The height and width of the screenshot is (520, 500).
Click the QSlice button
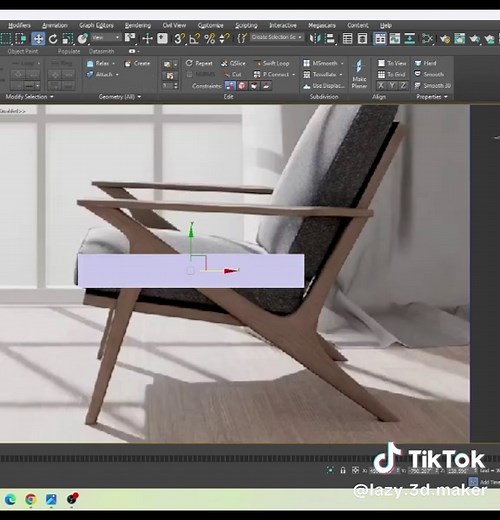[x=233, y=63]
